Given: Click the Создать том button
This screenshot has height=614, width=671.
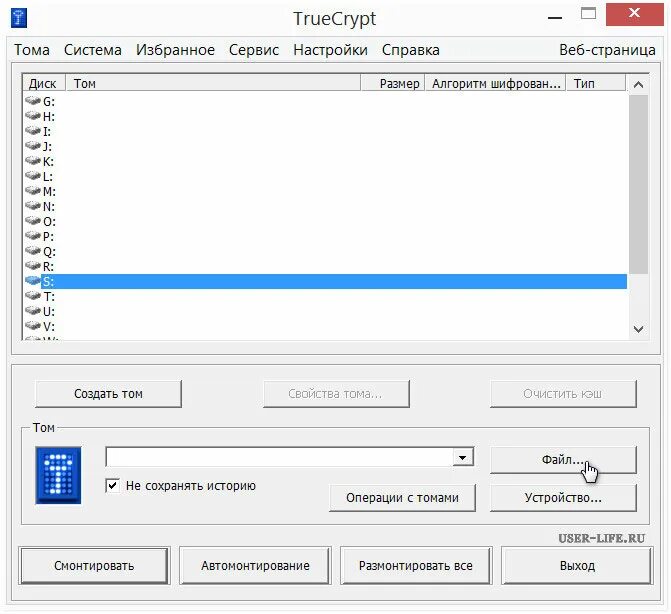Looking at the screenshot, I should (x=108, y=394).
